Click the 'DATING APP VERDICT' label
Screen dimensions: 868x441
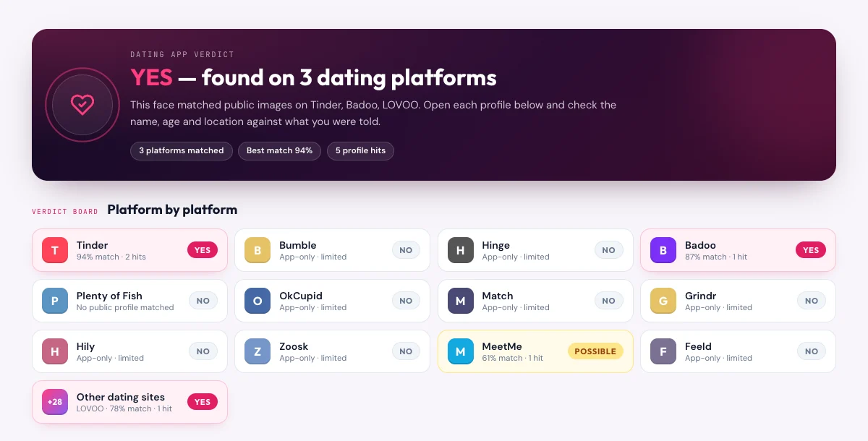pyautogui.click(x=182, y=54)
